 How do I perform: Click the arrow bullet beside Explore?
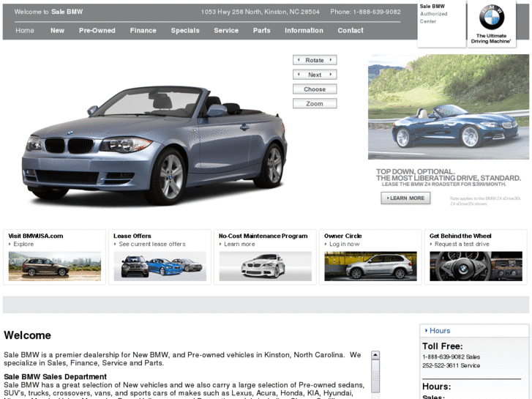(10, 244)
